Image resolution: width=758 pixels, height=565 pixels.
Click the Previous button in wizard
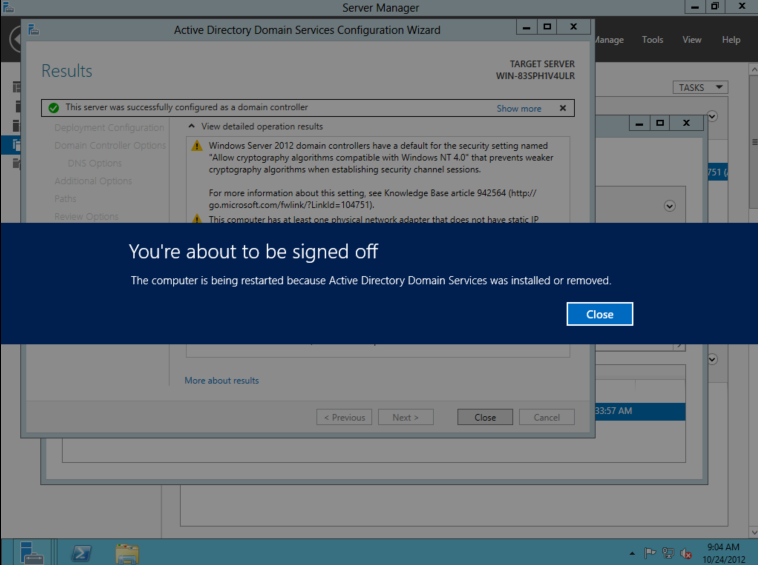(x=344, y=417)
